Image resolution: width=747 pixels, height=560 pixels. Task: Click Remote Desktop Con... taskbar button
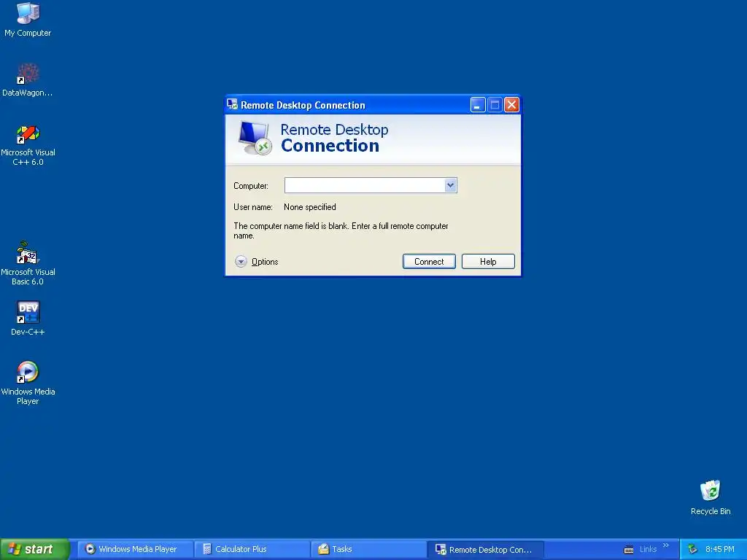tap(485, 549)
